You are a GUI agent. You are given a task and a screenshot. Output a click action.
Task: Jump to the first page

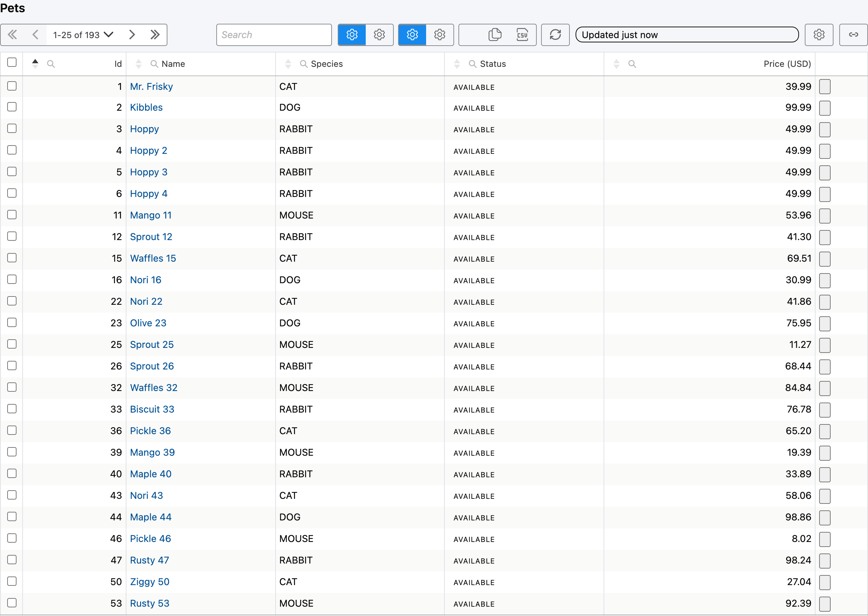[13, 35]
